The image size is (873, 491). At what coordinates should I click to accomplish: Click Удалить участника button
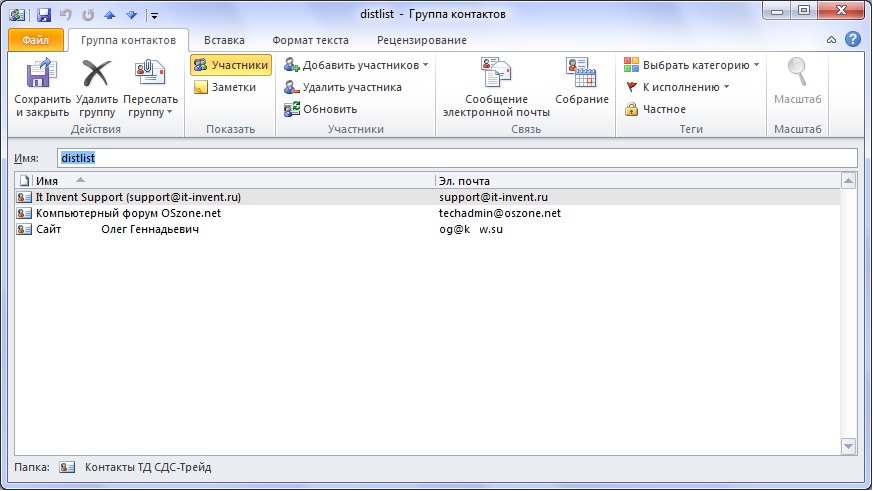(x=342, y=87)
